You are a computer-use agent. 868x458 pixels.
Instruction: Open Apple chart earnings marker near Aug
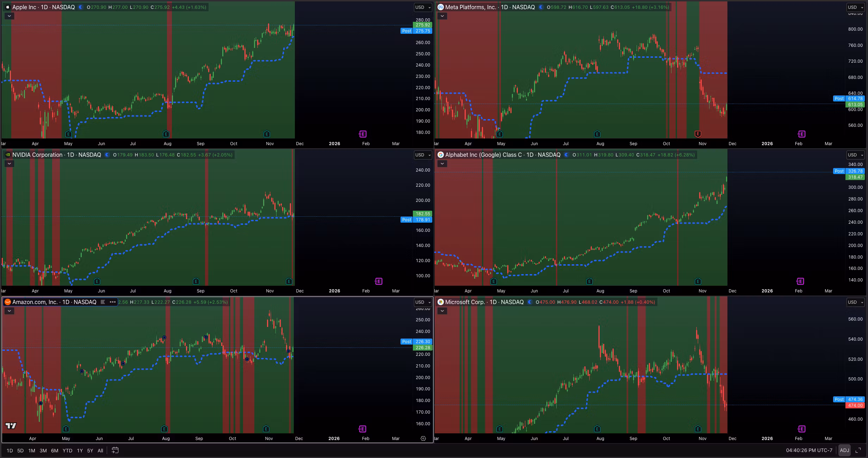click(x=166, y=134)
